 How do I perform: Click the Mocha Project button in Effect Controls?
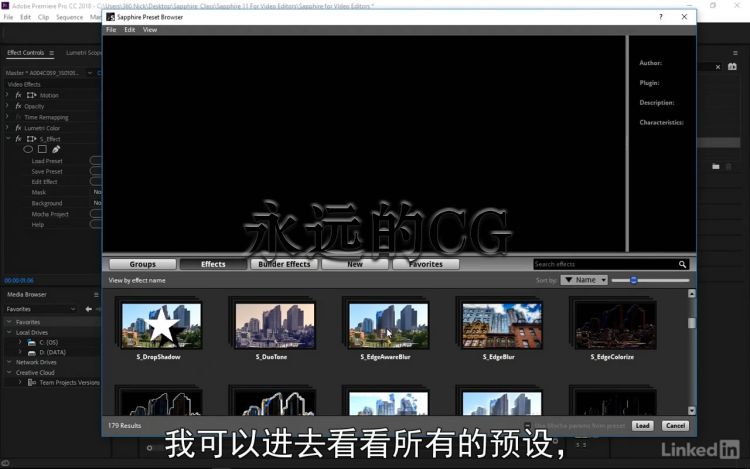point(96,214)
